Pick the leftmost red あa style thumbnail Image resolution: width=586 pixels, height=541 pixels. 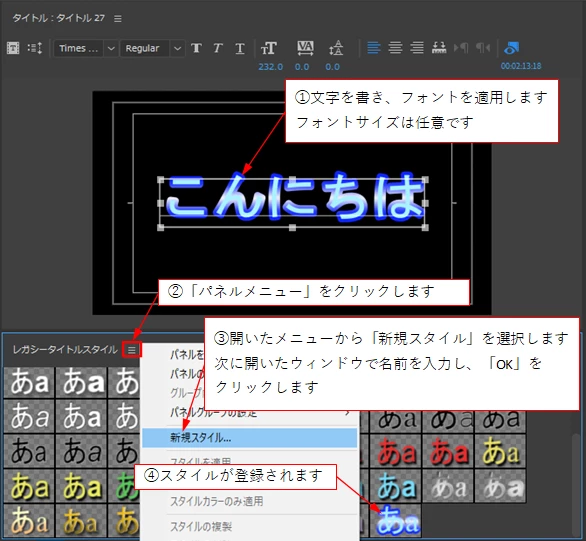click(x=396, y=451)
